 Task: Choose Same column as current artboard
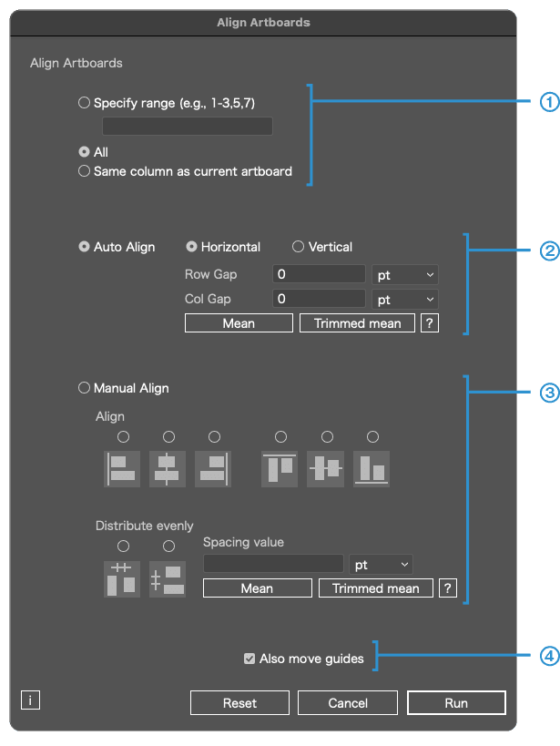[x=85, y=171]
